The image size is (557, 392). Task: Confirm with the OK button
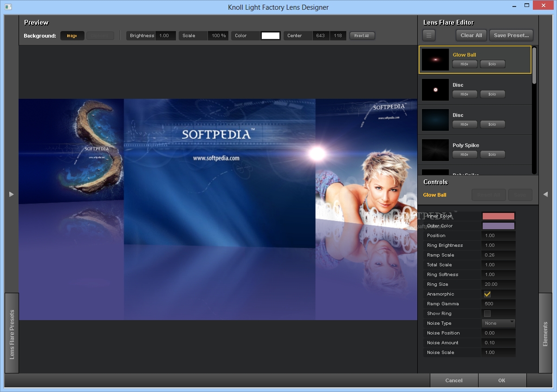pyautogui.click(x=502, y=380)
